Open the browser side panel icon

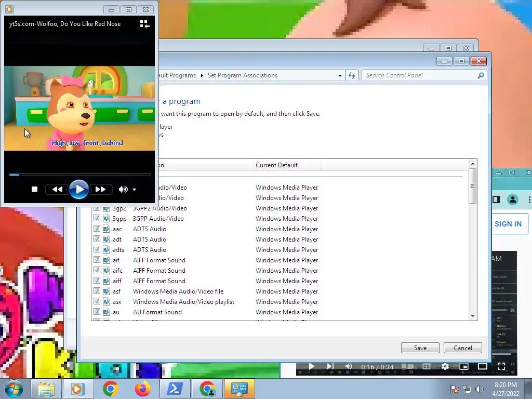click(496, 199)
